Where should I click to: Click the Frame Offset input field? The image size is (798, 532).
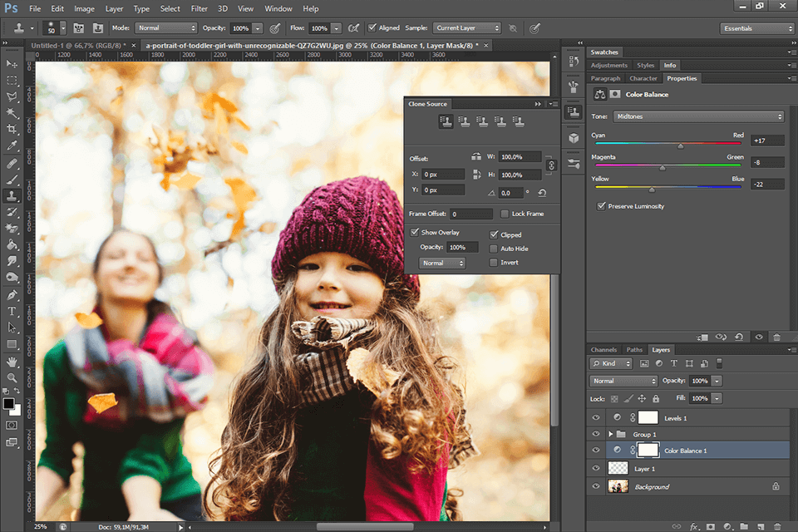tap(471, 214)
